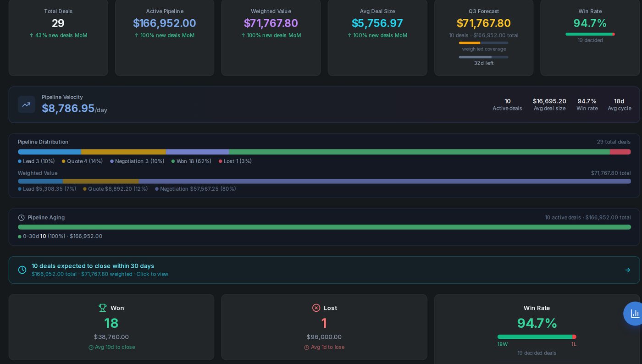
Task: Click the Pipeline Aging clock icon
Action: coord(21,217)
